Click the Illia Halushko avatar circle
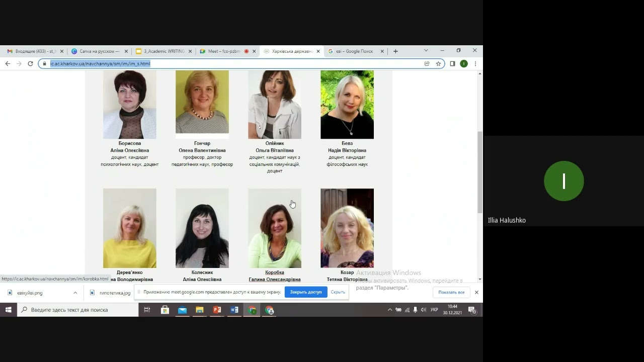 click(x=564, y=181)
